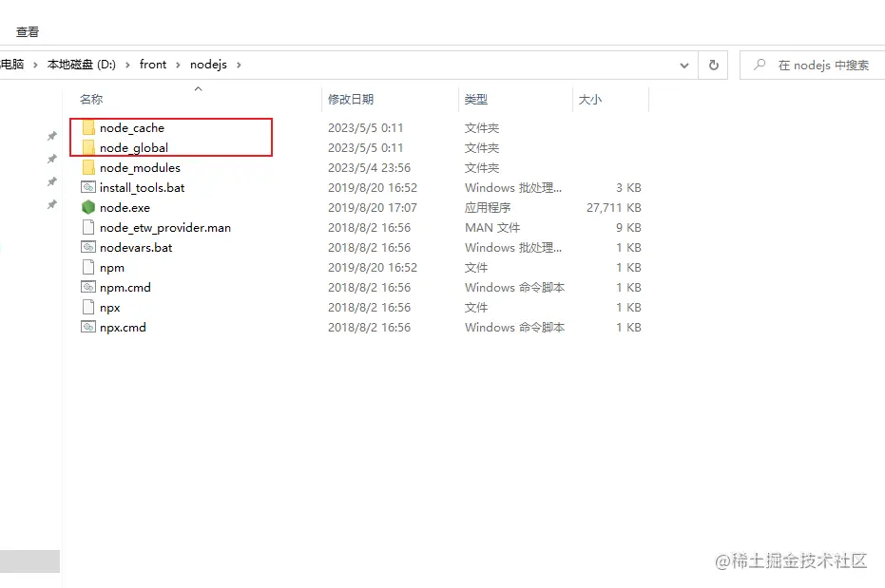Click the second quick-access pin icon

coord(52,159)
